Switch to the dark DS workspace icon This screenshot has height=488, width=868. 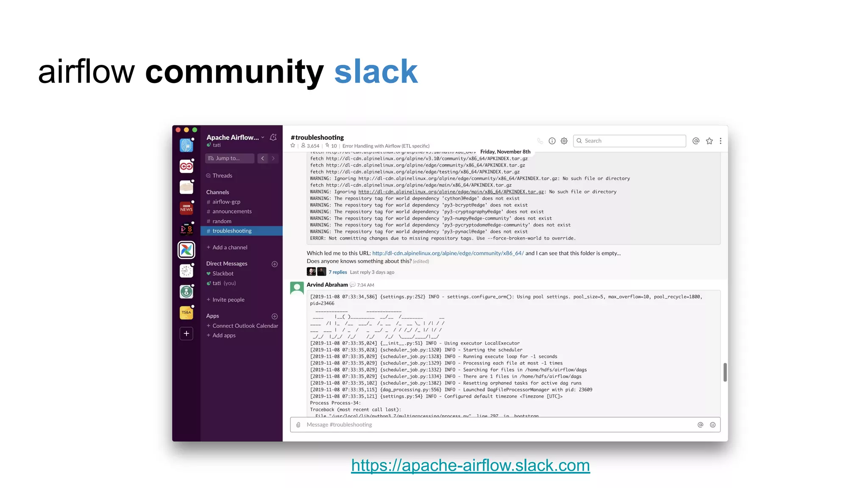[186, 229]
